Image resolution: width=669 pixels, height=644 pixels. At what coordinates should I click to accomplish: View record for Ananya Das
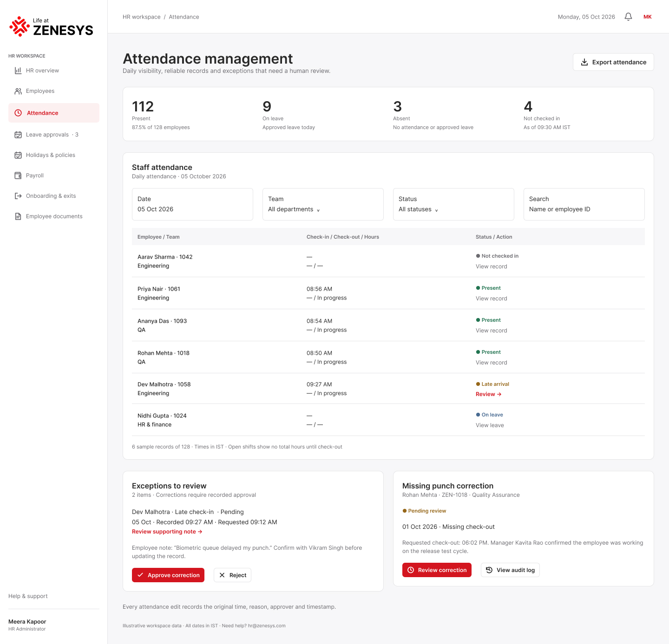coord(491,331)
